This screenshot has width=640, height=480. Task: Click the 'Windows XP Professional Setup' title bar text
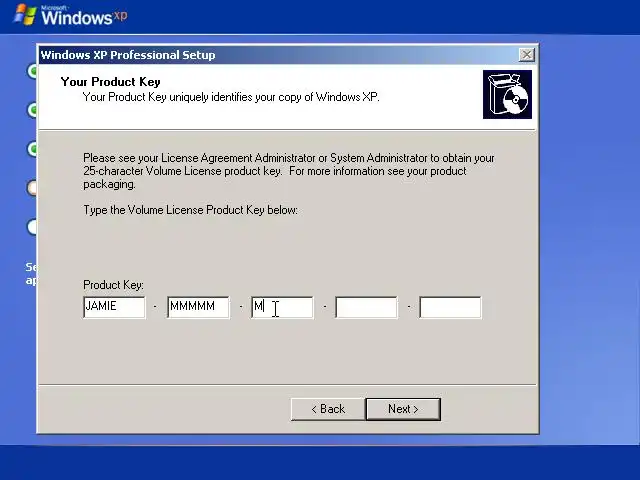click(x=128, y=55)
